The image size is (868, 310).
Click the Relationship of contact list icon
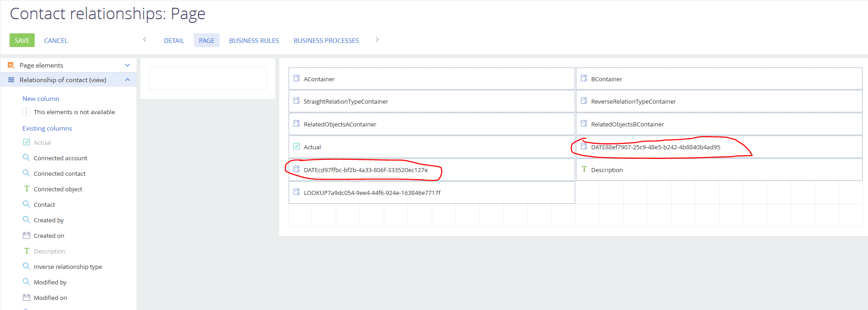(11, 80)
